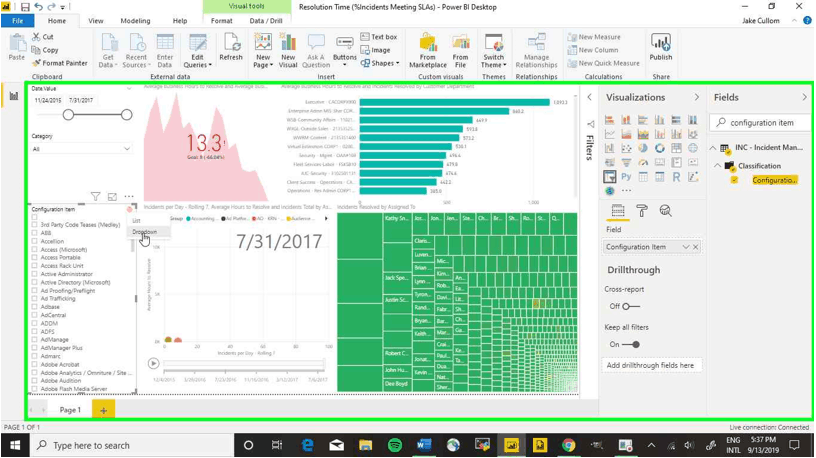
Task: Choose the Line chart visualization
Action: (x=609, y=134)
